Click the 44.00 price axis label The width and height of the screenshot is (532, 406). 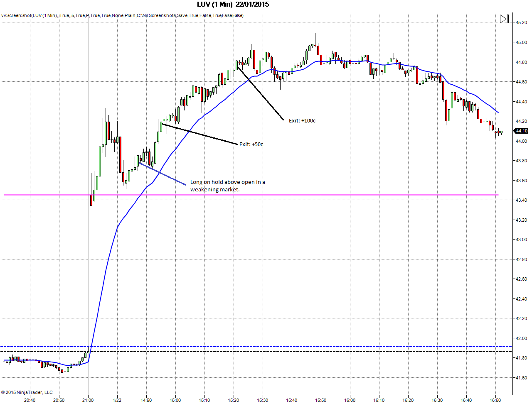click(521, 141)
